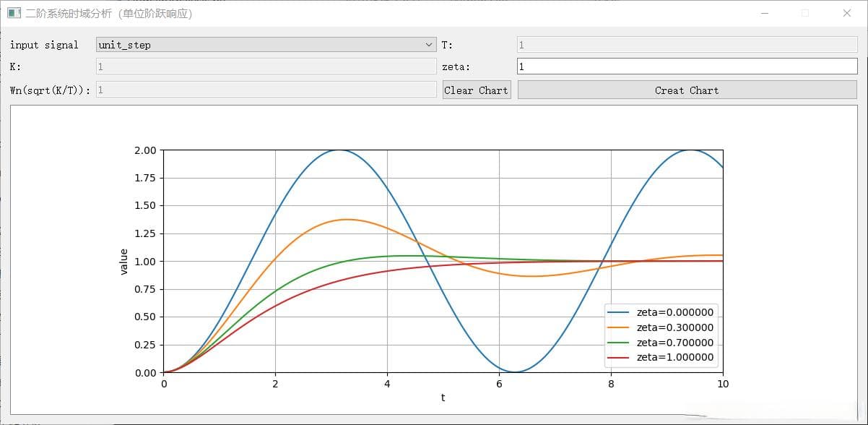The width and height of the screenshot is (868, 425).
Task: Click legend entry zeta=0.300000
Action: (661, 327)
